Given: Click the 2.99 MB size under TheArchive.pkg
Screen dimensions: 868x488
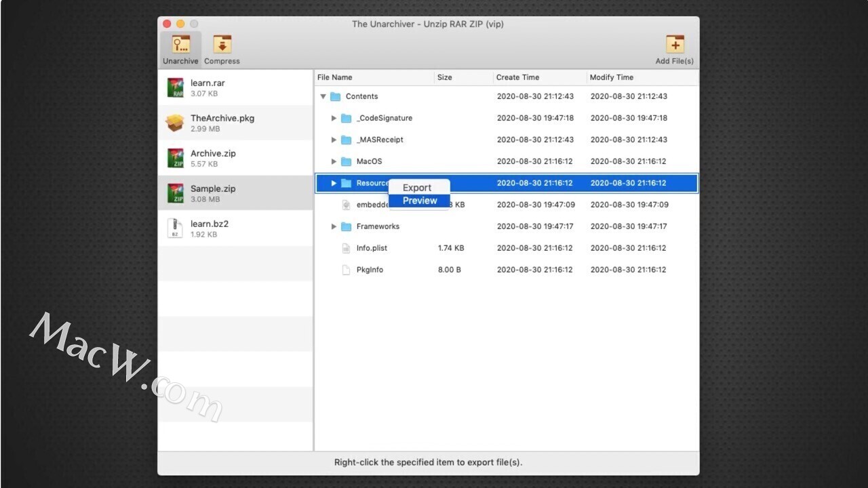Looking at the screenshot, I should (205, 129).
